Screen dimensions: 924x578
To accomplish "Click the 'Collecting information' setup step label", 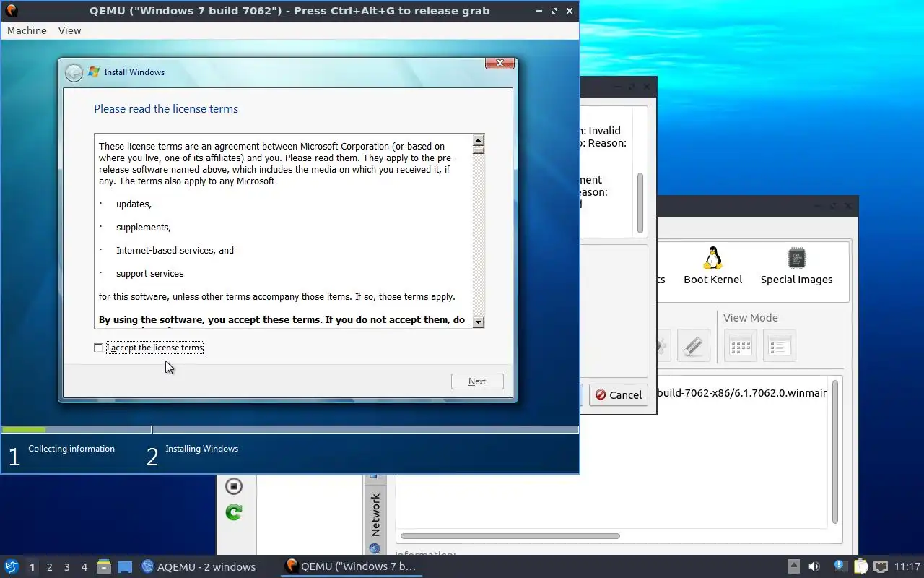I will [x=71, y=449].
